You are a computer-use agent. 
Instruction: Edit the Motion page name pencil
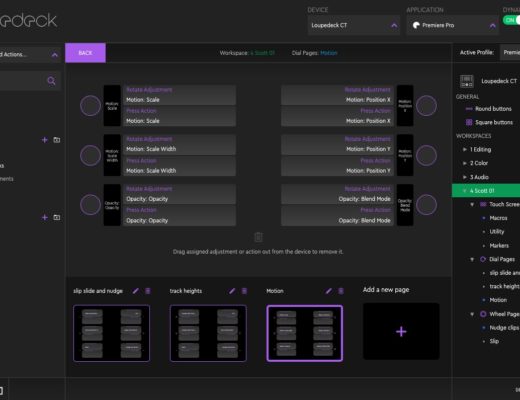coord(329,291)
